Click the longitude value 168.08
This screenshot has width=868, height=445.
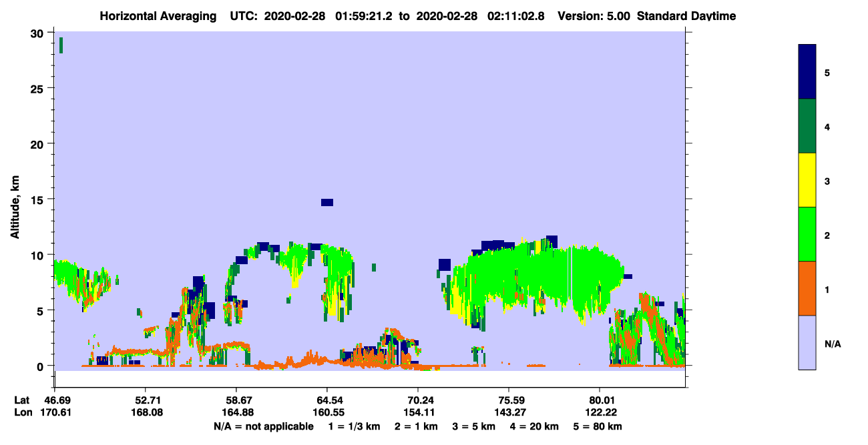coord(146,412)
